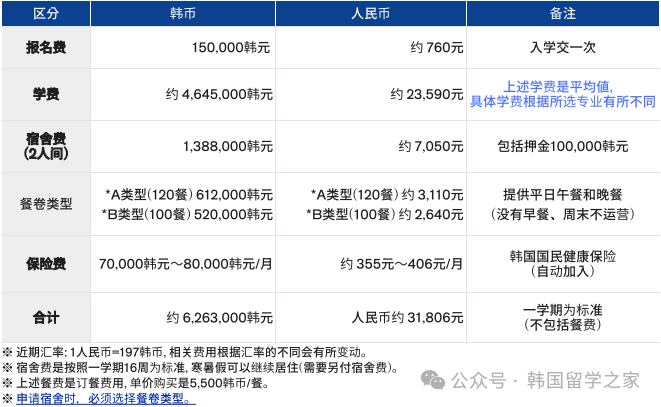Image resolution: width=661 pixels, height=407 pixels.
Task: Select the 150,000韩元 cell
Action: pyautogui.click(x=231, y=47)
